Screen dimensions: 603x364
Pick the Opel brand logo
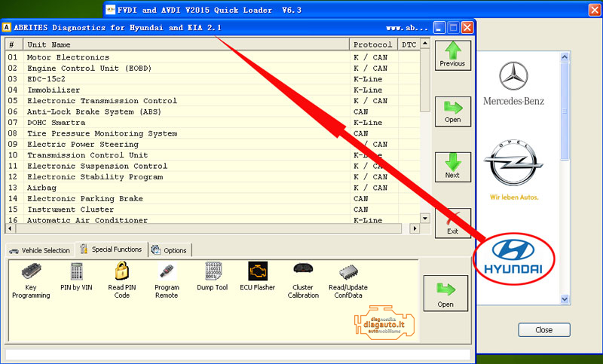click(x=513, y=171)
